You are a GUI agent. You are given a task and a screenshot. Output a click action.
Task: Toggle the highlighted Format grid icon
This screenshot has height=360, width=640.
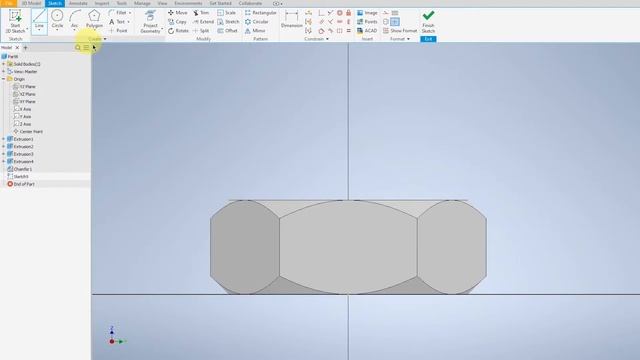[395, 22]
